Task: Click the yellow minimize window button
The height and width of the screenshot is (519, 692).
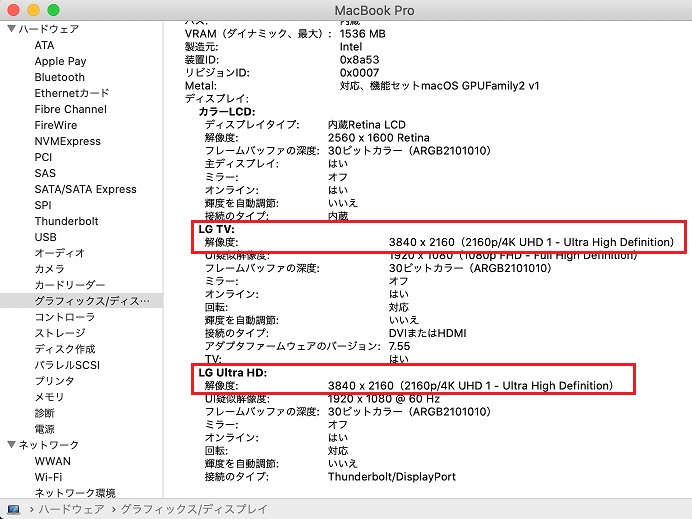Action: 34,10
